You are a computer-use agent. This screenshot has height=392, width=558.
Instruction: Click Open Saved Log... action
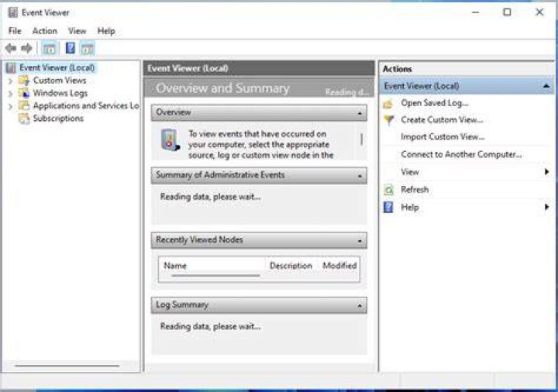pyautogui.click(x=435, y=103)
